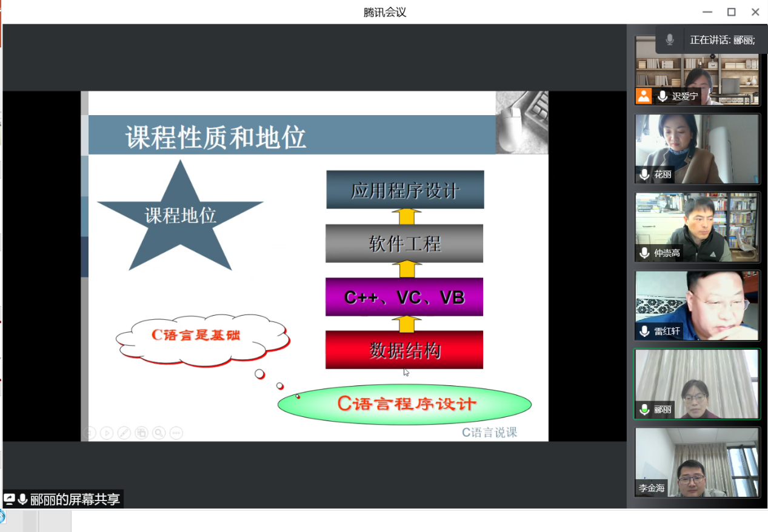Click the 郦丽的屏幕共享 label
Image resolution: width=768 pixels, height=532 pixels.
coord(75,499)
